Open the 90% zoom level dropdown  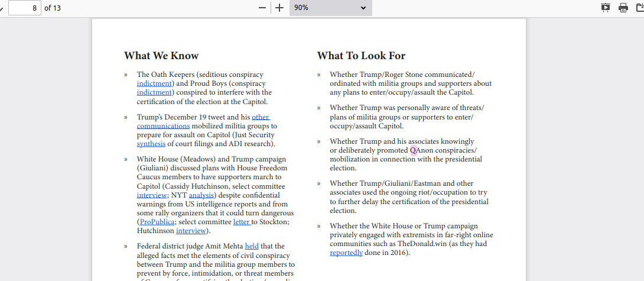pos(331,8)
